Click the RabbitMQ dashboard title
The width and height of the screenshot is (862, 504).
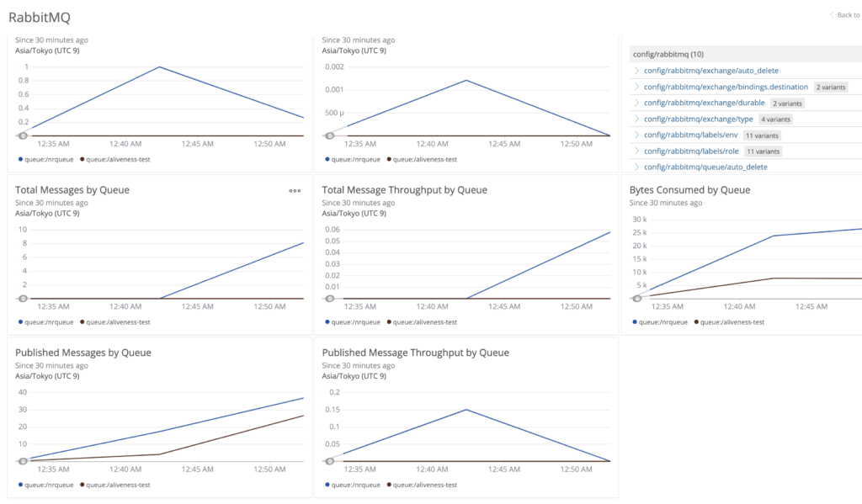(40, 17)
